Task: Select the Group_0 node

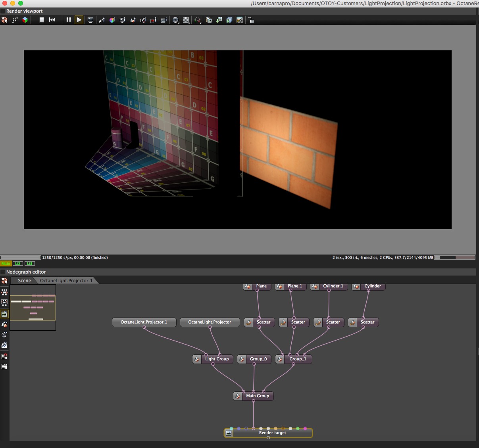Action: 254,359
